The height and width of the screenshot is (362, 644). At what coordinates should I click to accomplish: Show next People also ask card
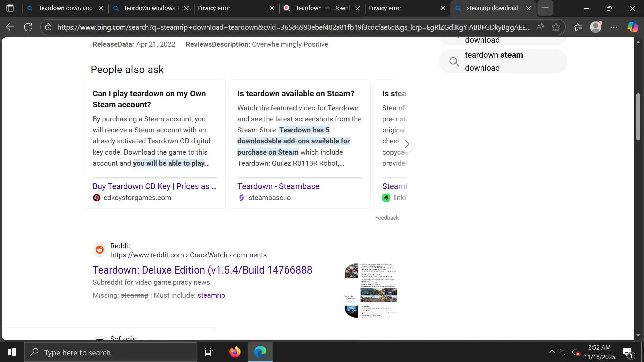point(407,144)
